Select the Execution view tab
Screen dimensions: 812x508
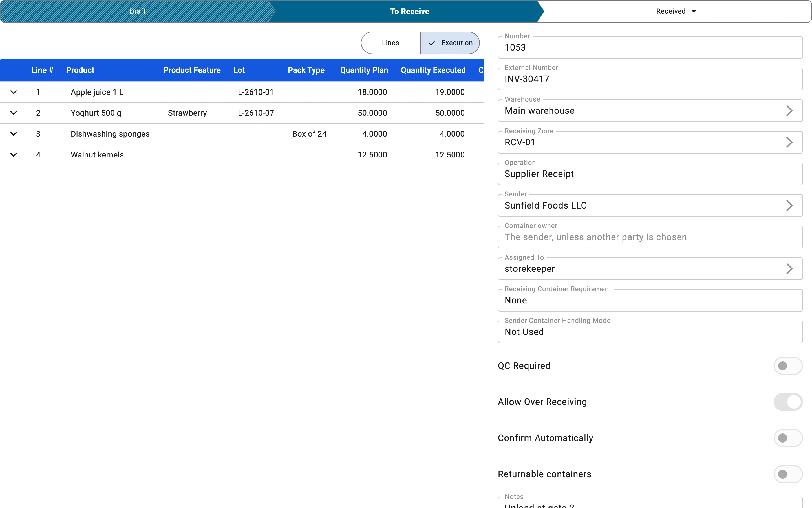click(450, 43)
